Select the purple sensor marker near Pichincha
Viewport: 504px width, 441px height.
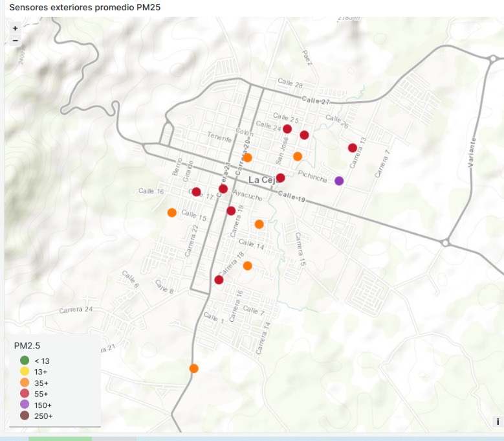pyautogui.click(x=339, y=181)
